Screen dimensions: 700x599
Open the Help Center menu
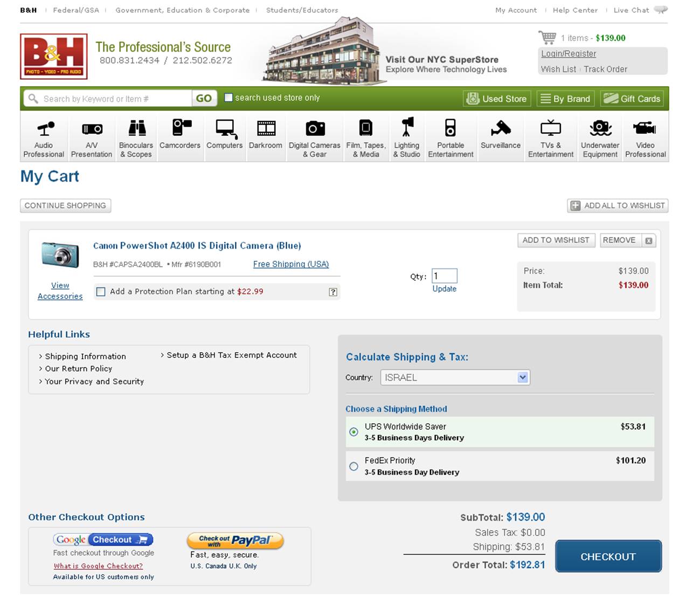tap(575, 10)
